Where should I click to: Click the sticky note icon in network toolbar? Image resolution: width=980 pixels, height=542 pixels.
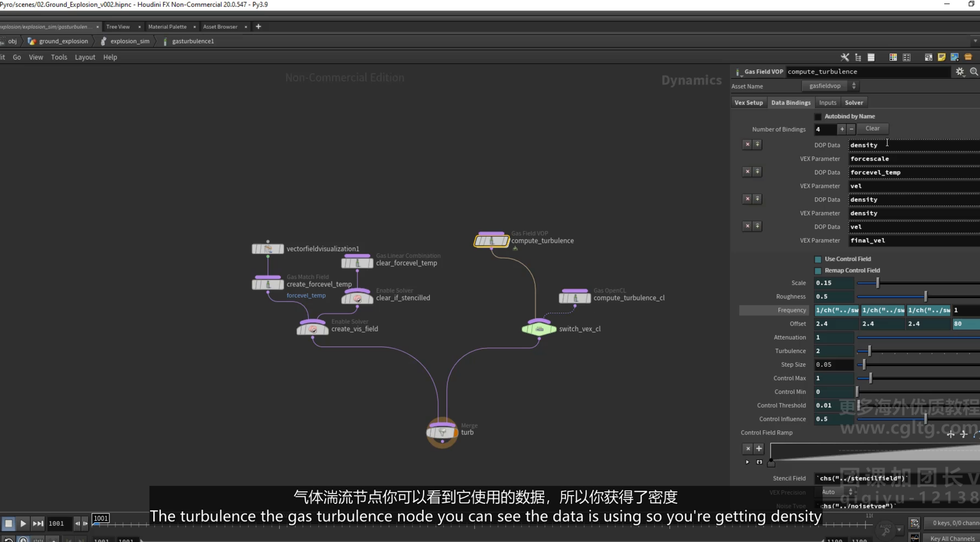[x=942, y=57]
